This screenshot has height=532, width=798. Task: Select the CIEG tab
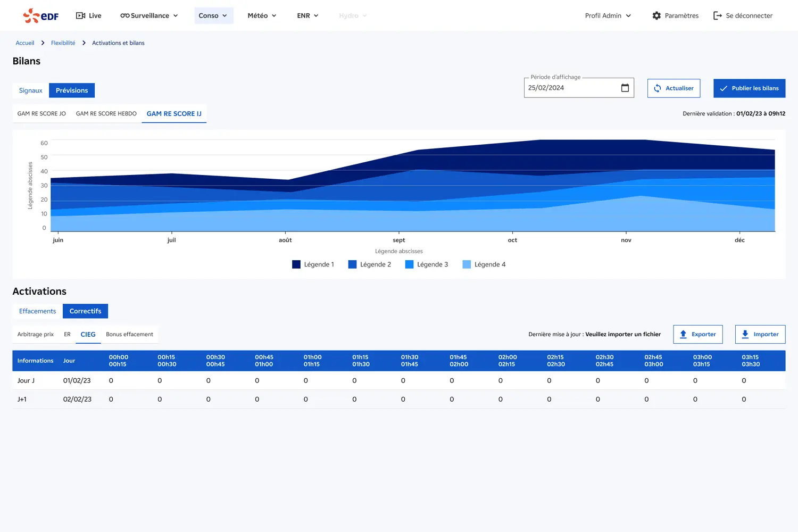88,335
